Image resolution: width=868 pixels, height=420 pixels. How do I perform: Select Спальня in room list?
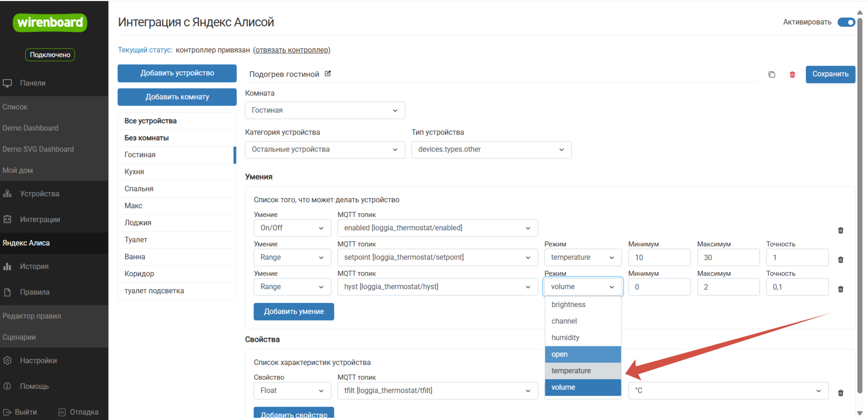(x=177, y=189)
